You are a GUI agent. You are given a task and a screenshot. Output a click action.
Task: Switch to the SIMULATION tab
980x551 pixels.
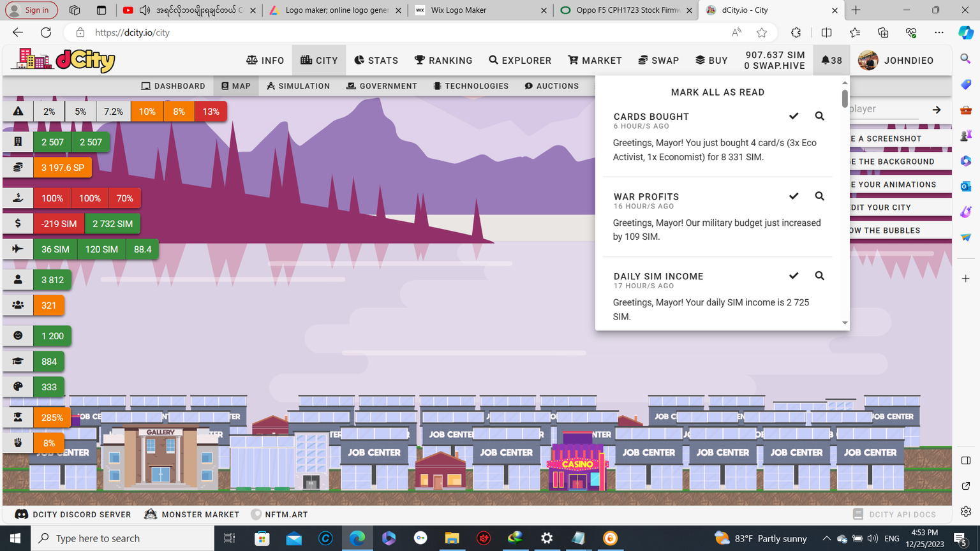[298, 86]
